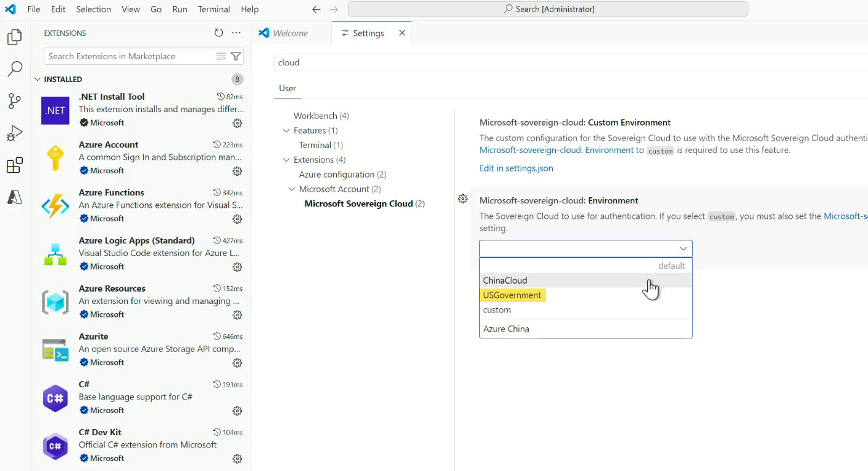Screen dimensions: 868x471
Task: Select the User settings scope tab
Action: coord(287,88)
